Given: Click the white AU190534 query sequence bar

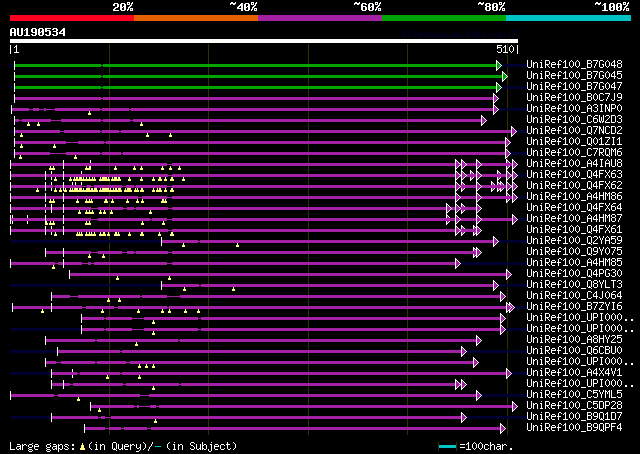Looking at the screenshot, I should [x=264, y=41].
